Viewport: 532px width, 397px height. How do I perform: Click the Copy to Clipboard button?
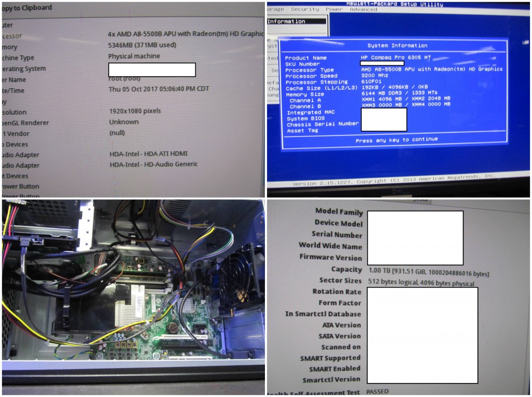click(27, 7)
